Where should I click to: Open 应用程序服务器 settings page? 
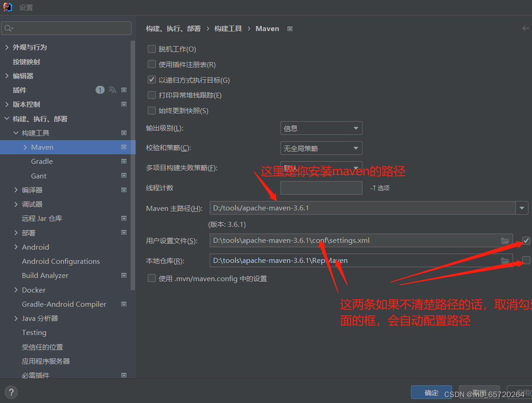coord(46,361)
